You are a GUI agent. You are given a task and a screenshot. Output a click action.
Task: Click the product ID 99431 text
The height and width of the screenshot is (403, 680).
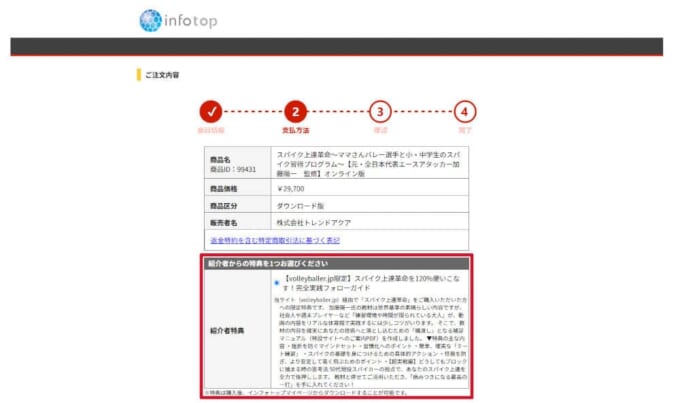click(233, 169)
